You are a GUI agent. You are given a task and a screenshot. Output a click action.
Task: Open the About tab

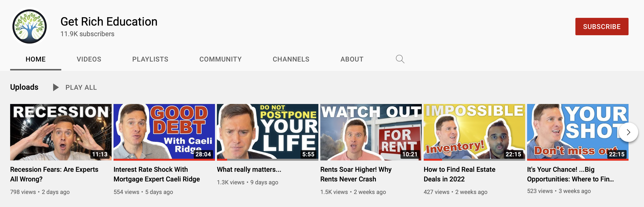point(352,59)
